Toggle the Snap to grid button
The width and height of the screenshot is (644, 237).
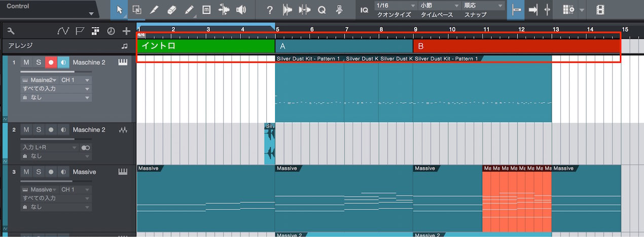516,10
